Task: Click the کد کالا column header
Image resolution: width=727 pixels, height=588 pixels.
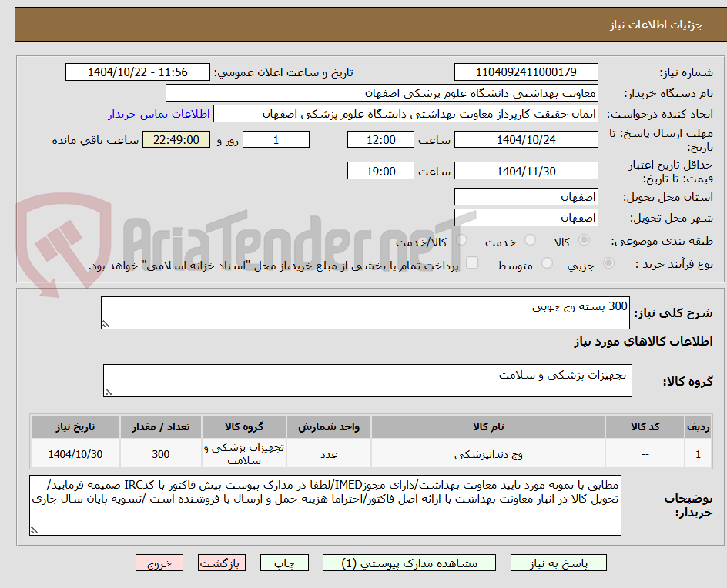Action: coord(645,426)
